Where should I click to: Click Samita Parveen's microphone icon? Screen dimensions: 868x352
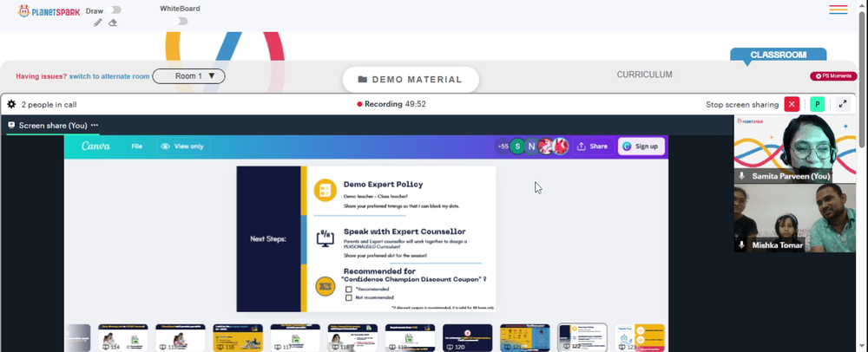(x=742, y=176)
